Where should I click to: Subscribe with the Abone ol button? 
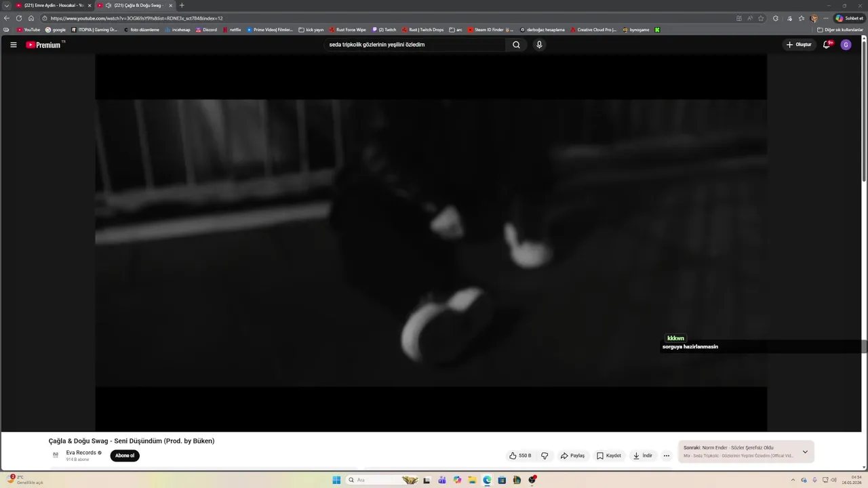125,455
